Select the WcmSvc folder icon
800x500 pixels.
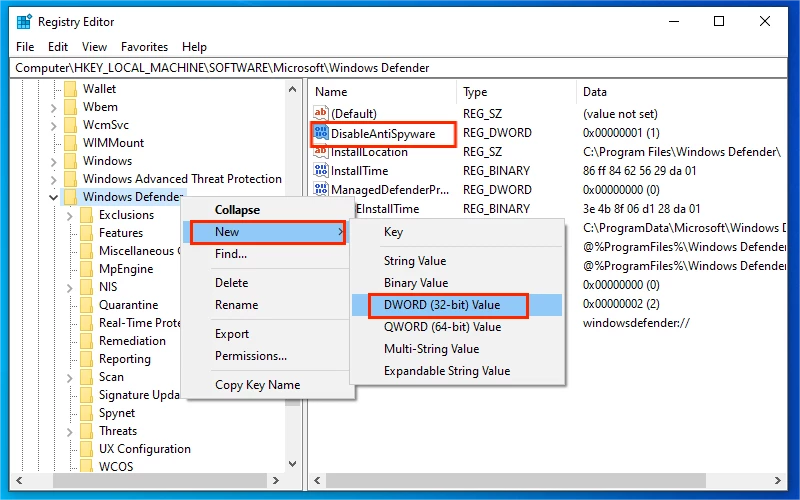[70, 125]
